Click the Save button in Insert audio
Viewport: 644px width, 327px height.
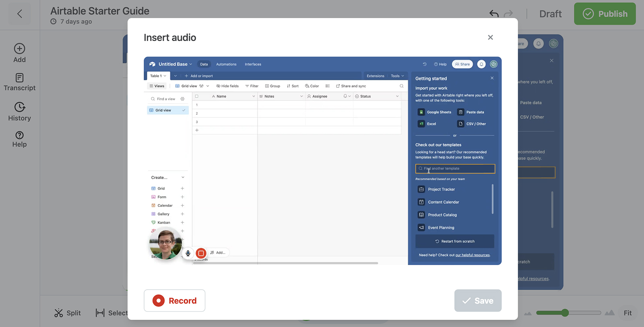pyautogui.click(x=478, y=300)
